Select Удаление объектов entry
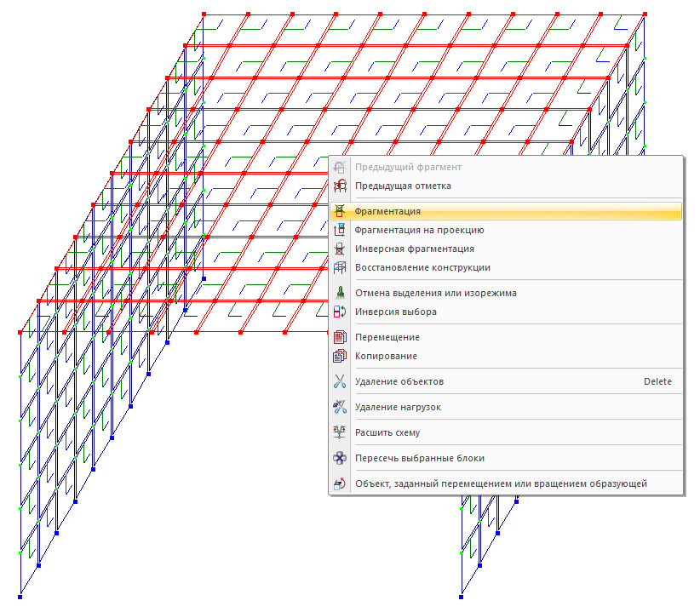The width and height of the screenshot is (700, 612). click(x=506, y=381)
